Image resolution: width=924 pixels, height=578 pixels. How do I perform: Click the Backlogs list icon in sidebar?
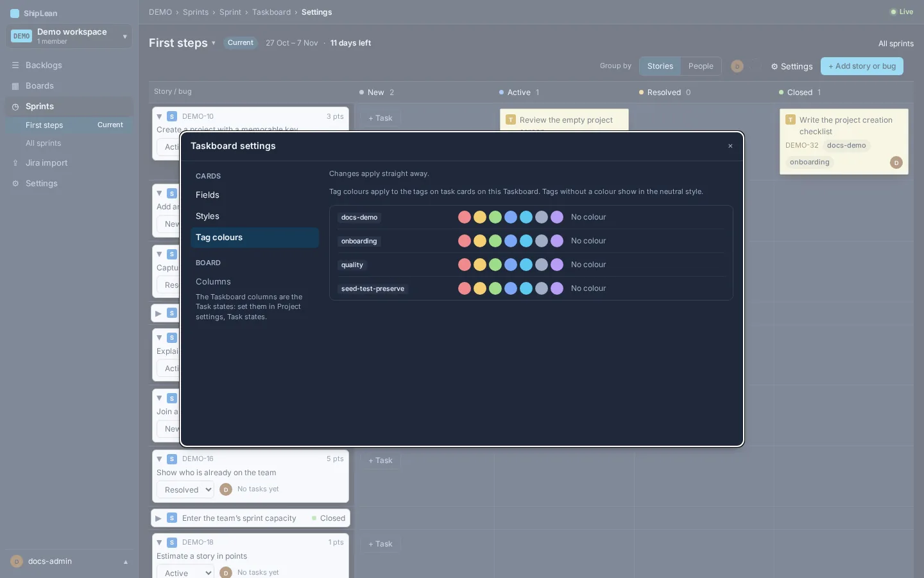pyautogui.click(x=15, y=66)
